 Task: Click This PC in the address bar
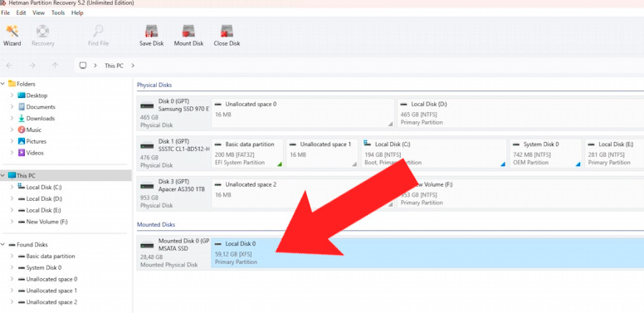(114, 66)
